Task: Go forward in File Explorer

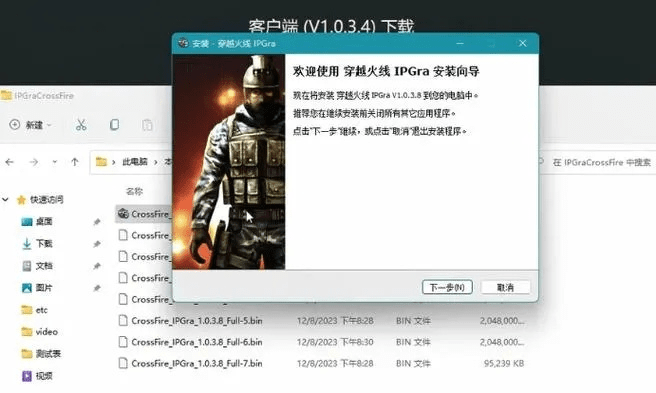Action: [x=33, y=162]
